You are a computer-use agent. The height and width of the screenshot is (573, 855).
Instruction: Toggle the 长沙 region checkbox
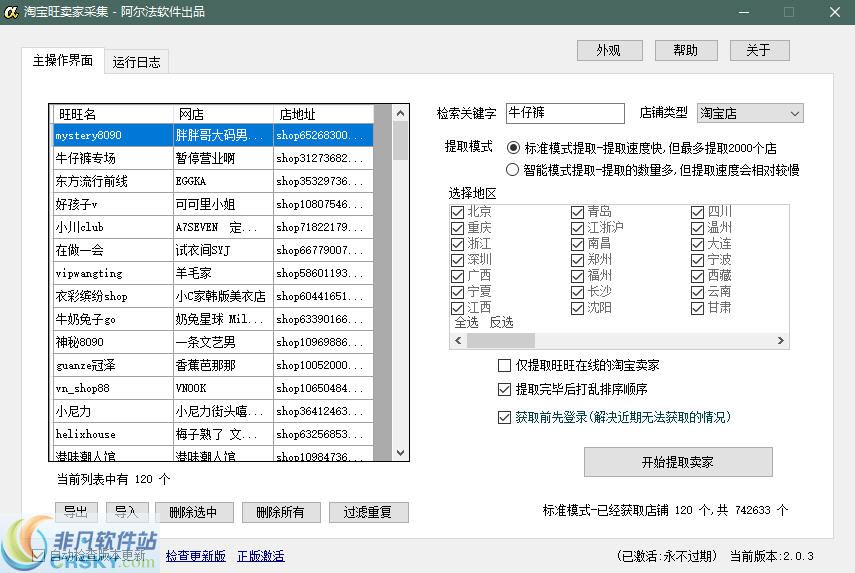577,292
